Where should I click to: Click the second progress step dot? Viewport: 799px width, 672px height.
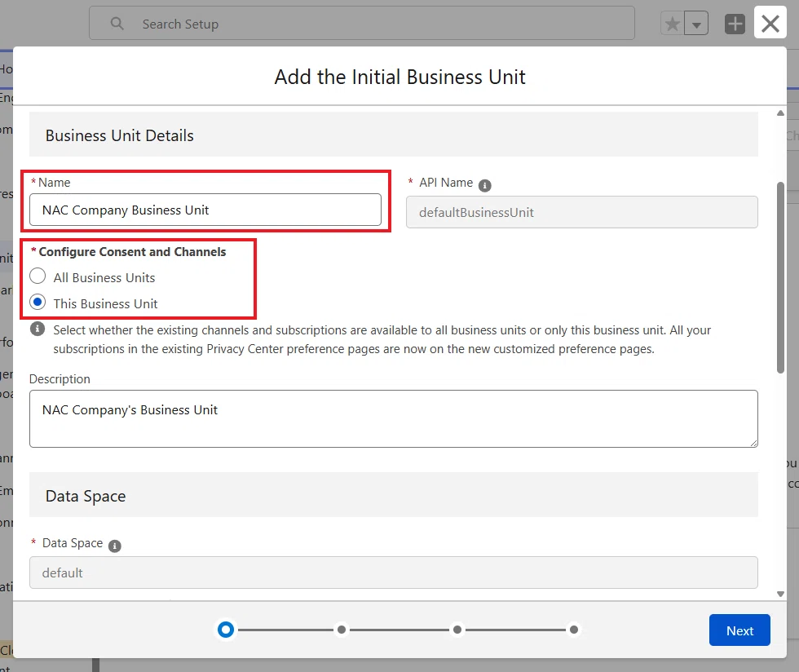click(342, 630)
